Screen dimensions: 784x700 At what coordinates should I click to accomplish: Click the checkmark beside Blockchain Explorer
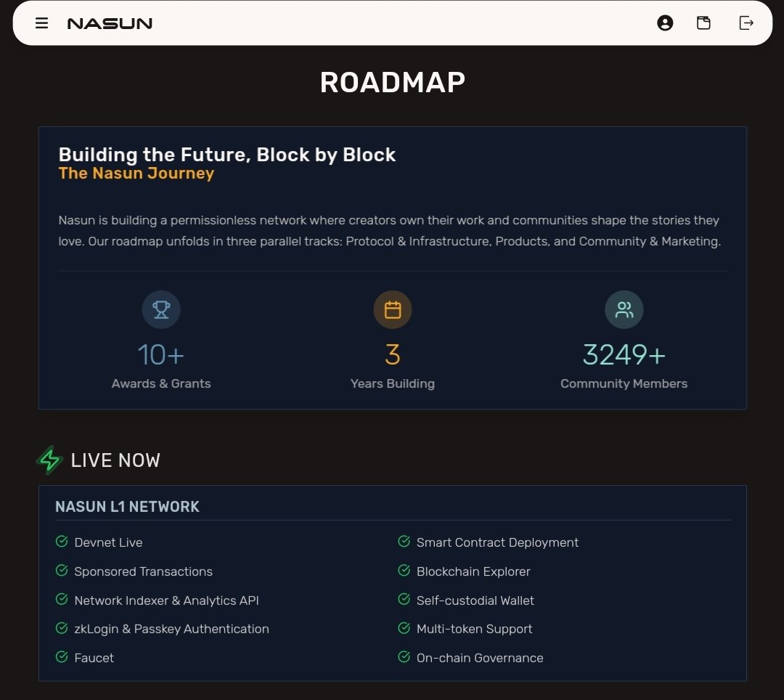(404, 571)
